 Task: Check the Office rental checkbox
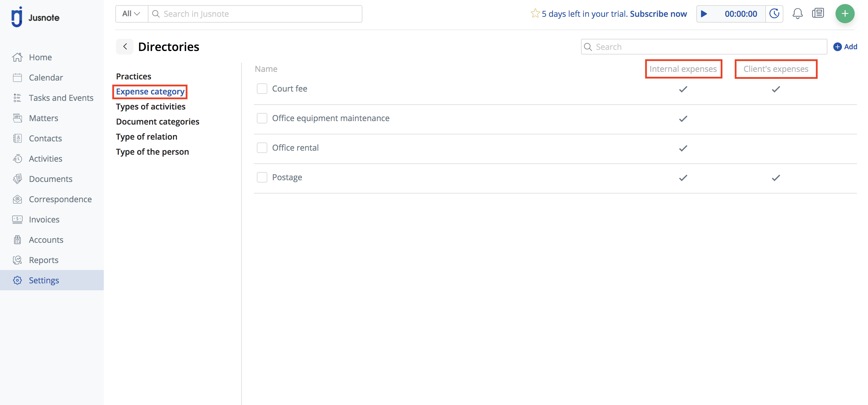[262, 148]
